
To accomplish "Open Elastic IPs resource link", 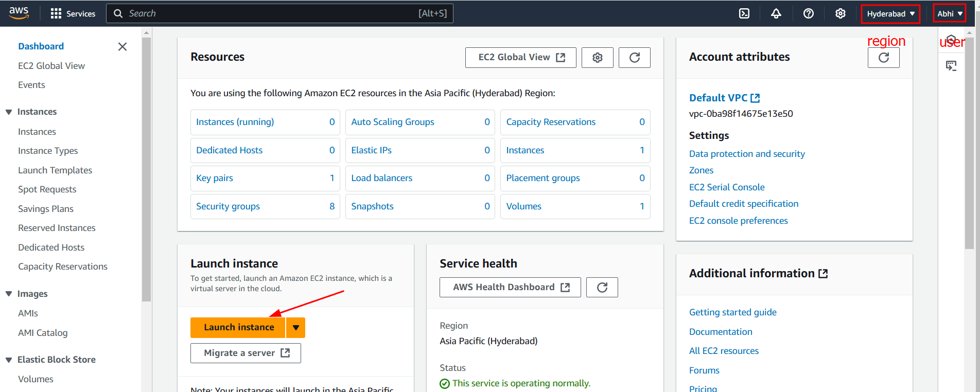I will click(371, 150).
